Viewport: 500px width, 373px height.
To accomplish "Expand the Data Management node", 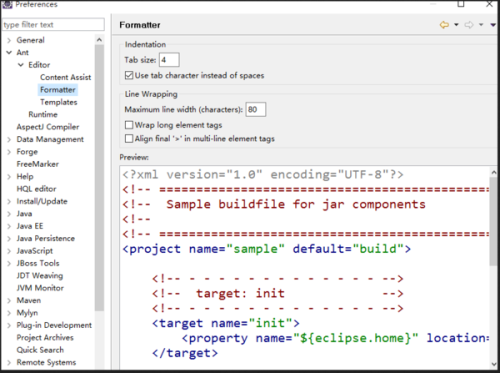I will point(9,139).
